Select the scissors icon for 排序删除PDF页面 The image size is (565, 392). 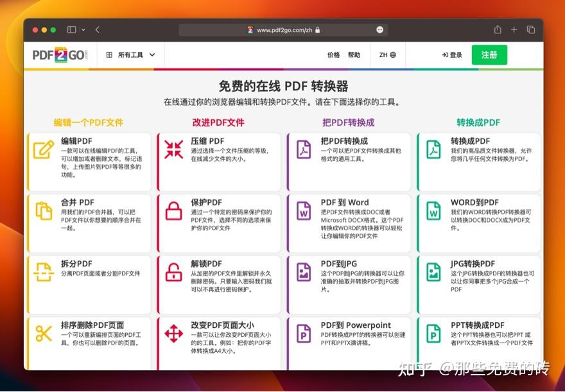point(44,333)
